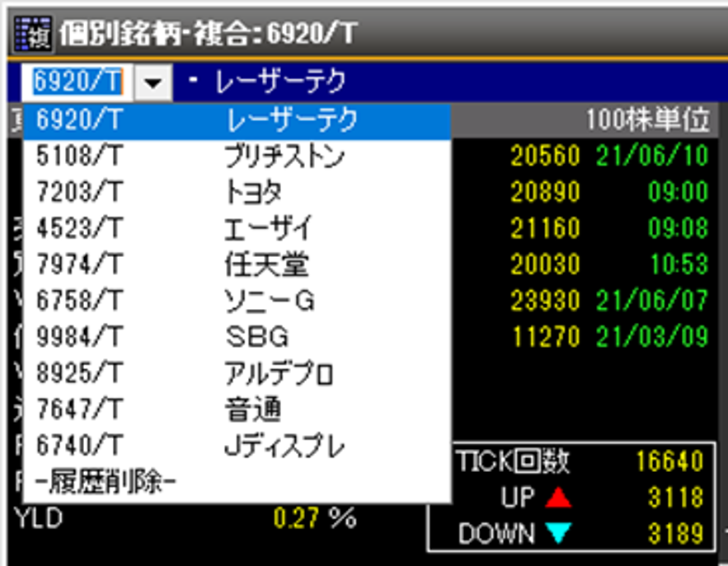Click the price value 20560

pyautogui.click(x=546, y=156)
